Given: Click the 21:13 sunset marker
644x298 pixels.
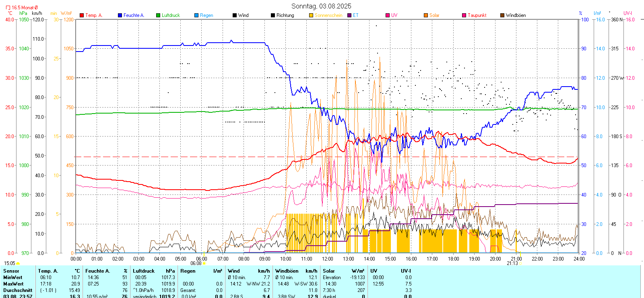Looking at the screenshot, I should click(520, 263).
